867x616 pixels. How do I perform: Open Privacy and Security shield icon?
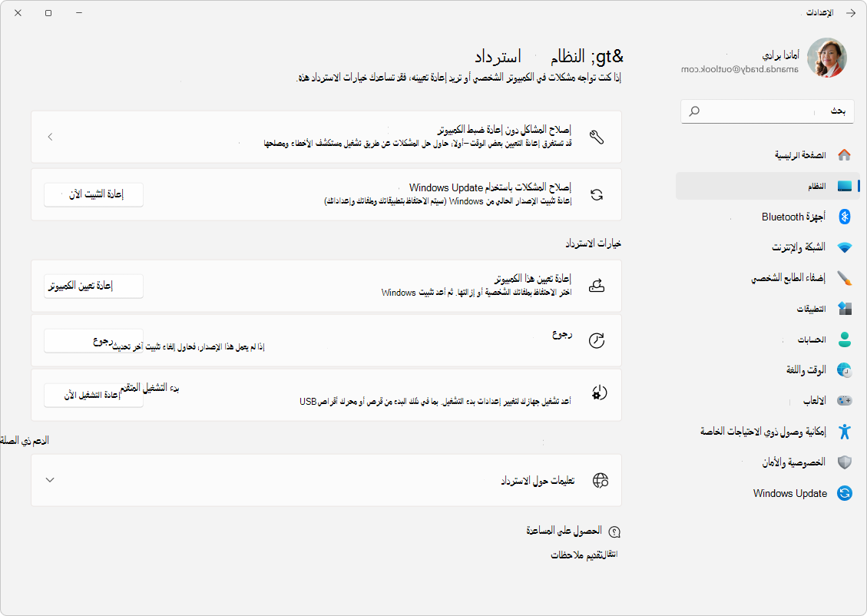(x=845, y=462)
